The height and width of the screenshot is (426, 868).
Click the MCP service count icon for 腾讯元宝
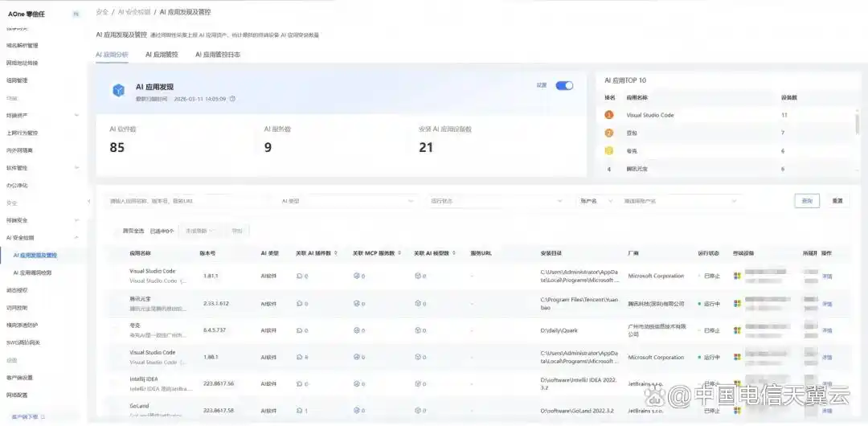(356, 304)
